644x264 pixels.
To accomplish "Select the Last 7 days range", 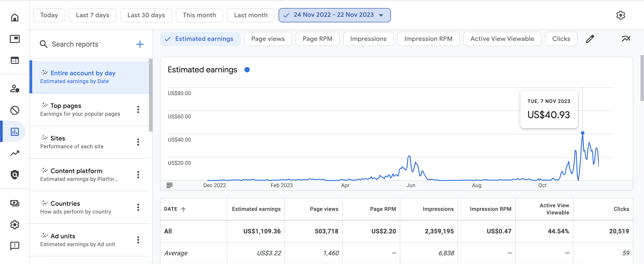I will coord(93,15).
